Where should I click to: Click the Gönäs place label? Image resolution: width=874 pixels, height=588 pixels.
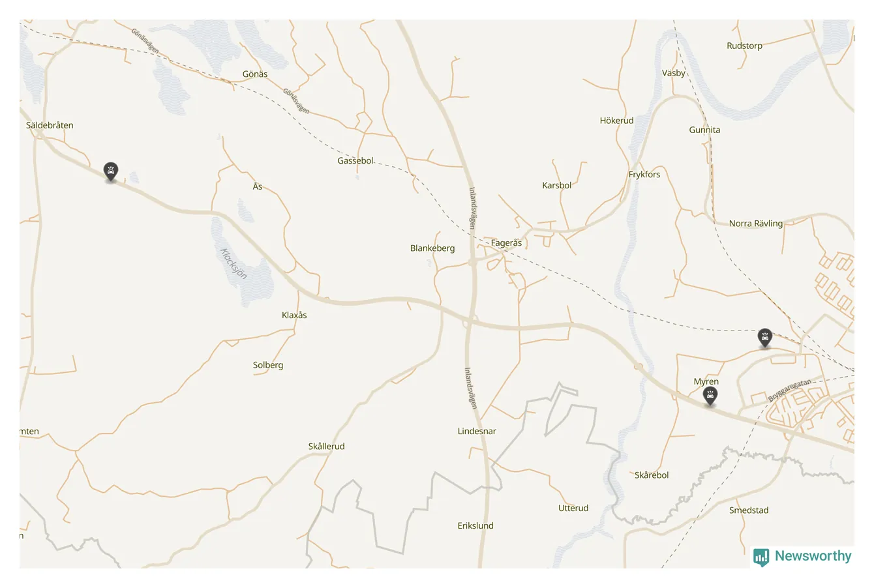pyautogui.click(x=255, y=74)
